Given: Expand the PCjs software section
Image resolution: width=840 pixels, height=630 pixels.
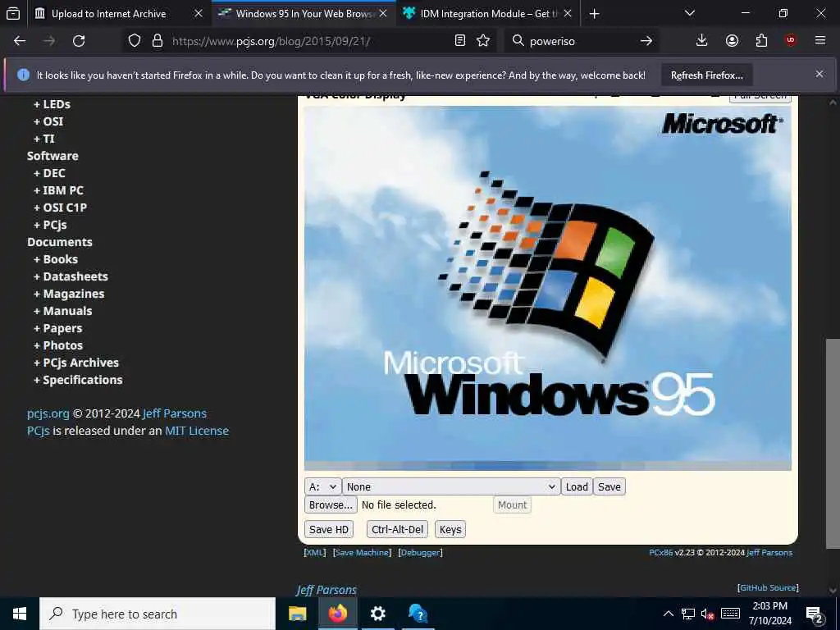Looking at the screenshot, I should (x=50, y=225).
